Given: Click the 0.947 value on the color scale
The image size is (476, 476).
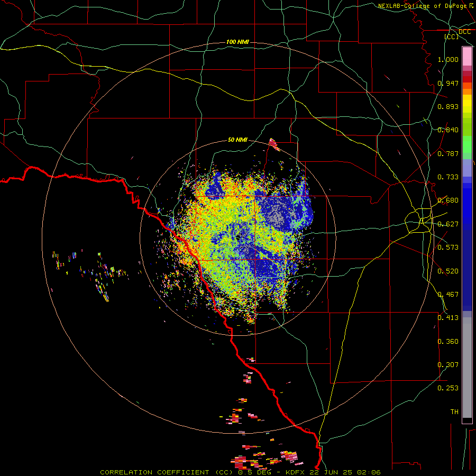Looking at the screenshot, I should click(x=448, y=83).
